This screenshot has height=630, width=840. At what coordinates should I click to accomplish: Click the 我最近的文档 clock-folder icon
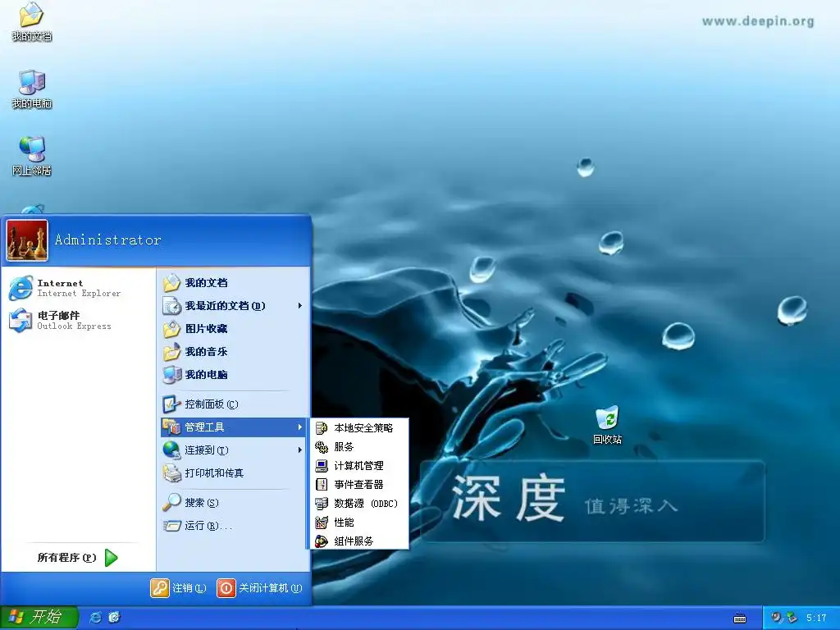(x=171, y=306)
